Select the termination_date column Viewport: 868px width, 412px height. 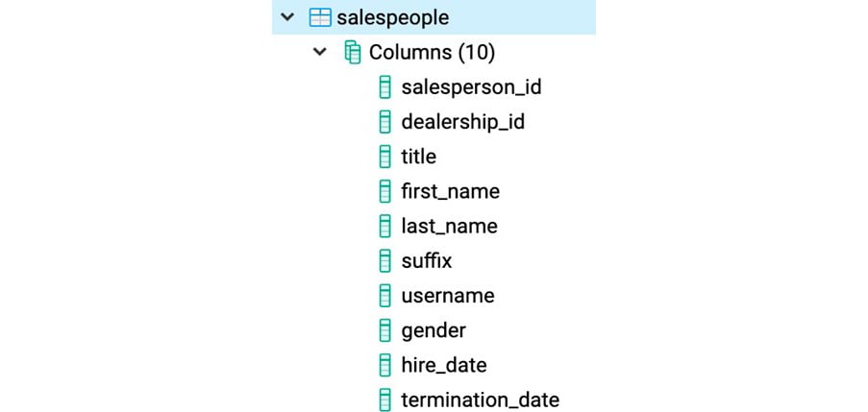(481, 400)
